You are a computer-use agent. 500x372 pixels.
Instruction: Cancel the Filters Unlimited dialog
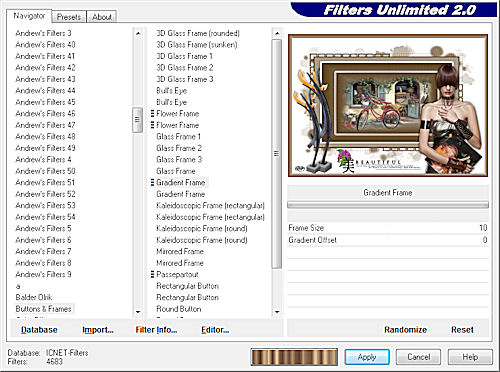[419, 357]
